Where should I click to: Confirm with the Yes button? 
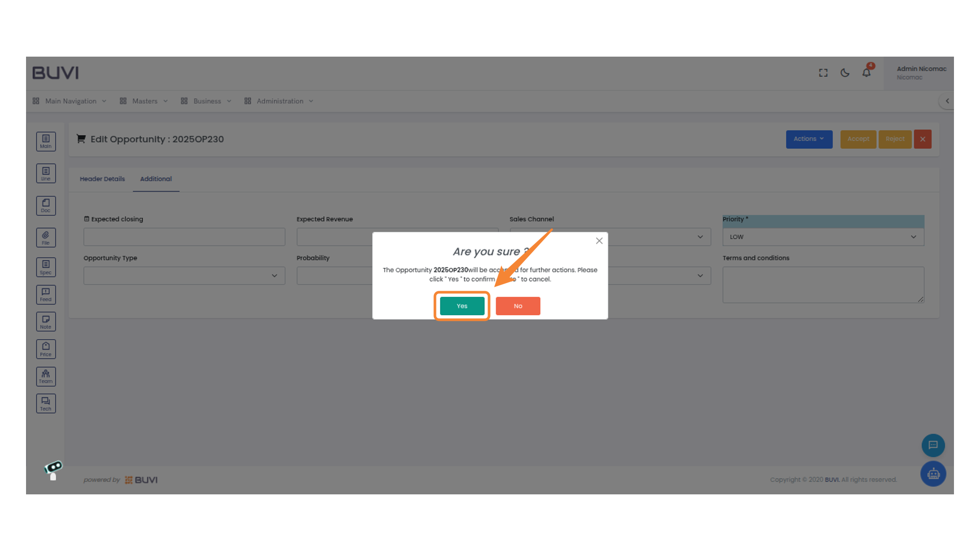(462, 306)
